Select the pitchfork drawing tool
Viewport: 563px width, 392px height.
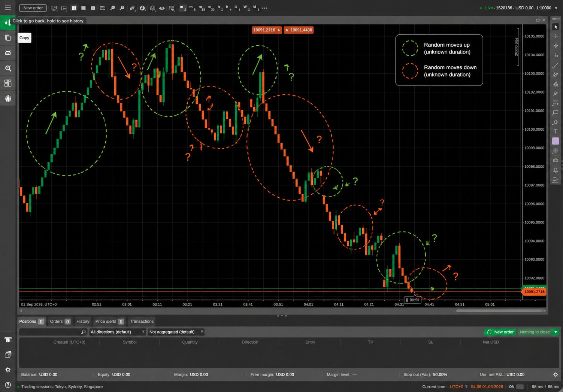click(556, 84)
